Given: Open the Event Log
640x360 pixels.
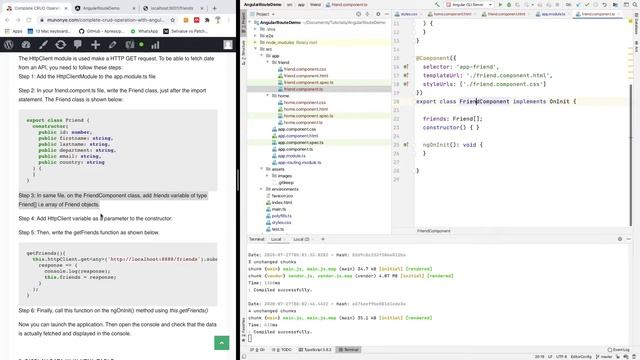Looking at the screenshot, I should (x=618, y=350).
